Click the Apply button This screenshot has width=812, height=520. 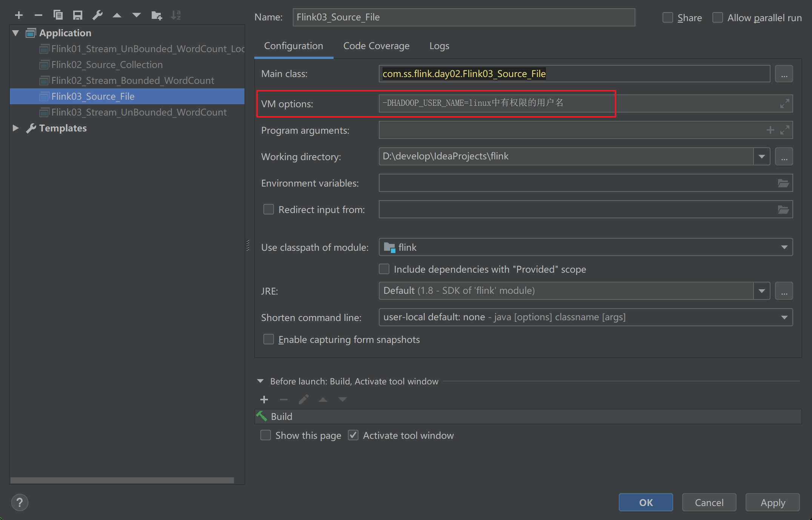click(772, 502)
